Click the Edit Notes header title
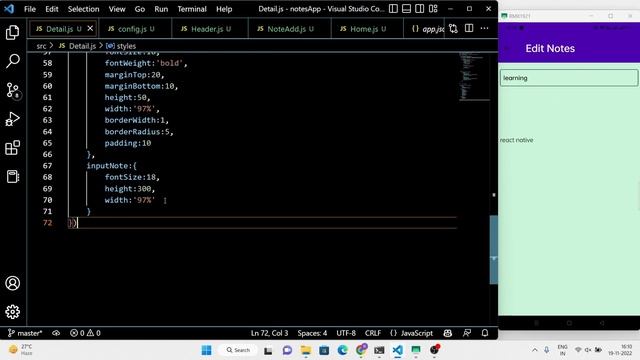The image size is (640, 360). (550, 48)
